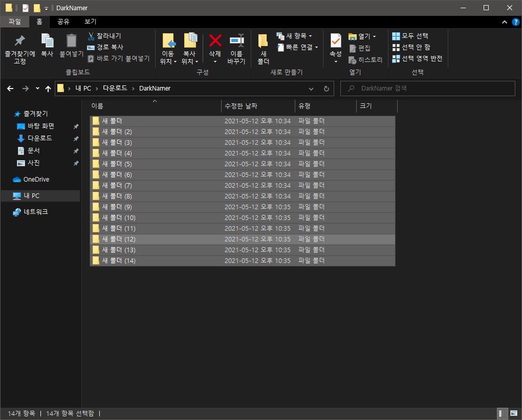Screen dimensions: 522x420
Task: Go back with the left arrow
Action: tap(10, 89)
